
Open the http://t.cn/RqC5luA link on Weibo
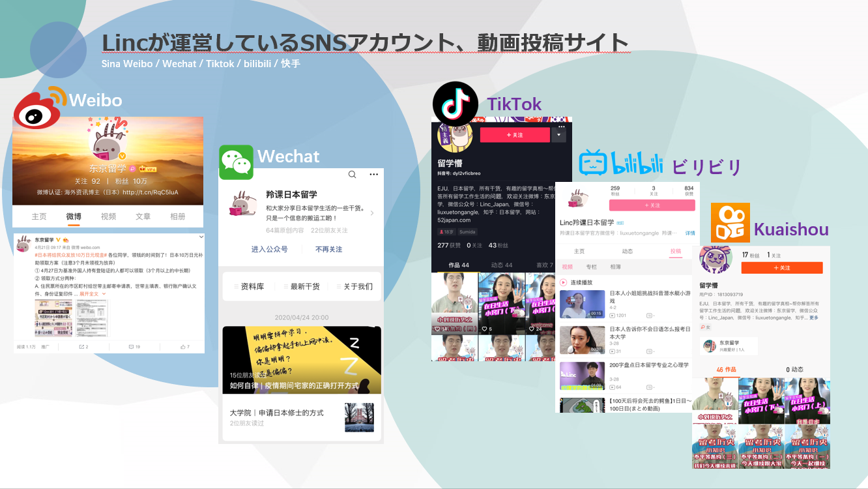(x=151, y=192)
